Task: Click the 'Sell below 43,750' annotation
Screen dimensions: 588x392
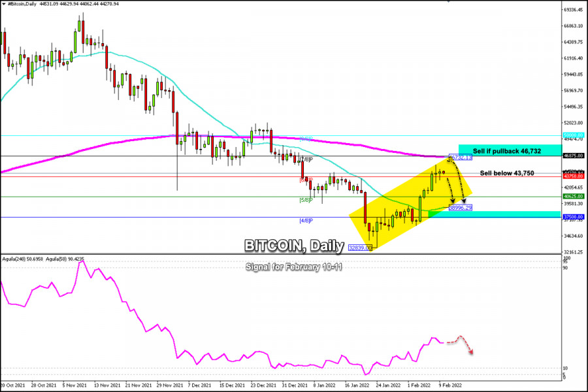Action: point(507,173)
